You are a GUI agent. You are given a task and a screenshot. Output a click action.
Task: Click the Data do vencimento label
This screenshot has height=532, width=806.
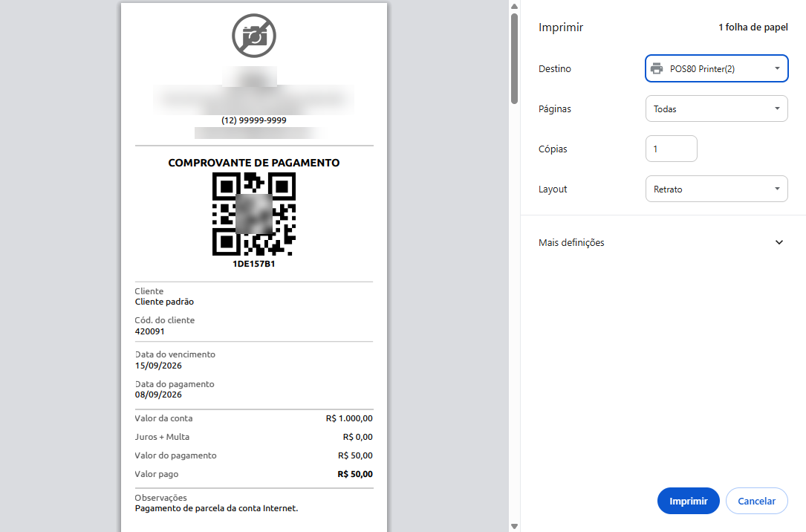tap(175, 354)
